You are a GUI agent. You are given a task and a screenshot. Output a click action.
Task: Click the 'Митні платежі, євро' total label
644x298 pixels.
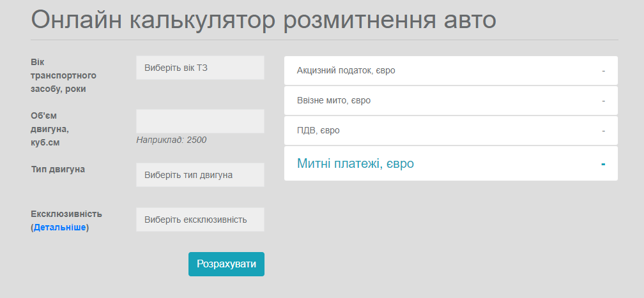[x=355, y=163]
